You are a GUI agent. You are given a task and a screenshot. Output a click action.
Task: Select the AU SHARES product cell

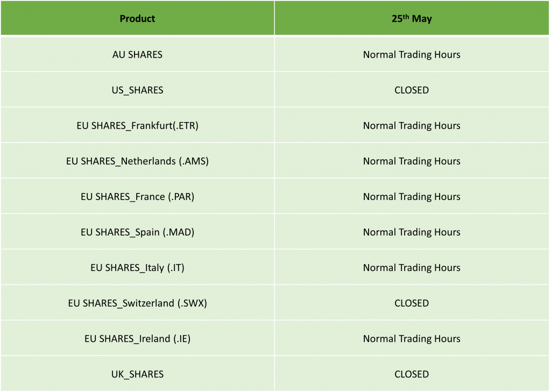[137, 54]
